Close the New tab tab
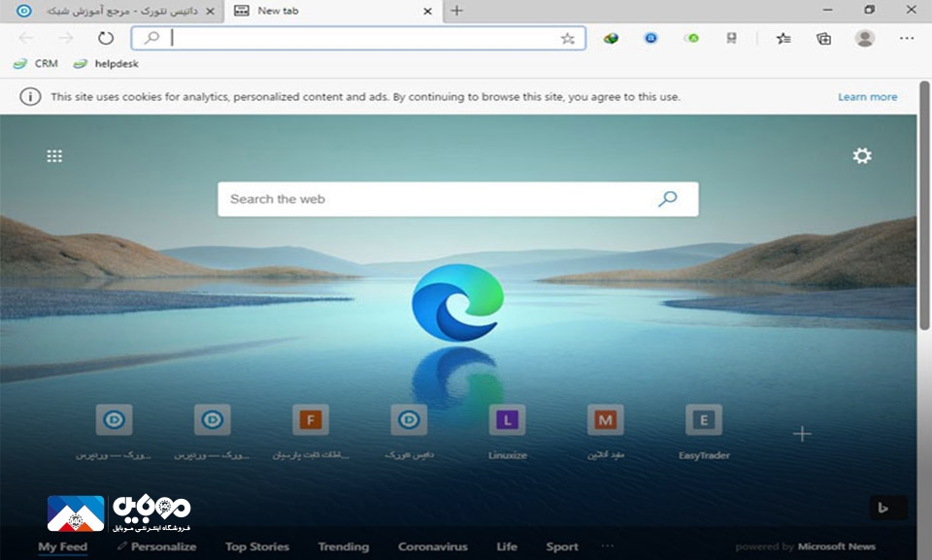 coord(427,12)
